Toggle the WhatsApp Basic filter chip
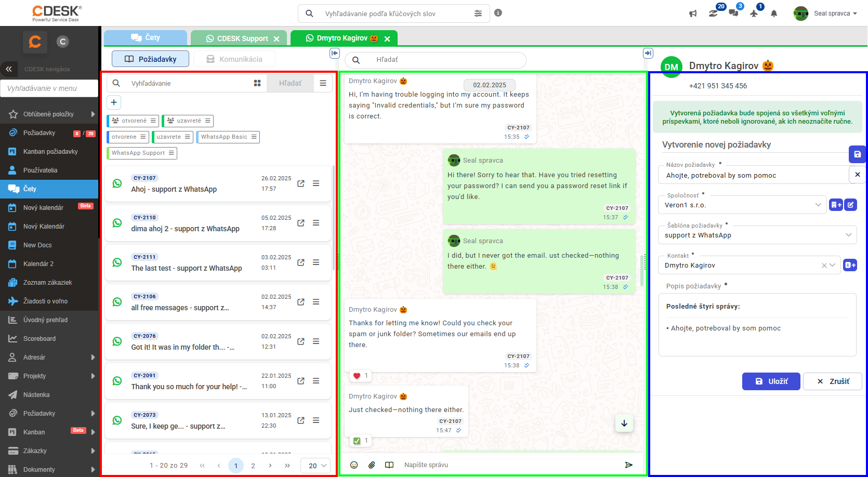The width and height of the screenshot is (868, 477). [228, 137]
